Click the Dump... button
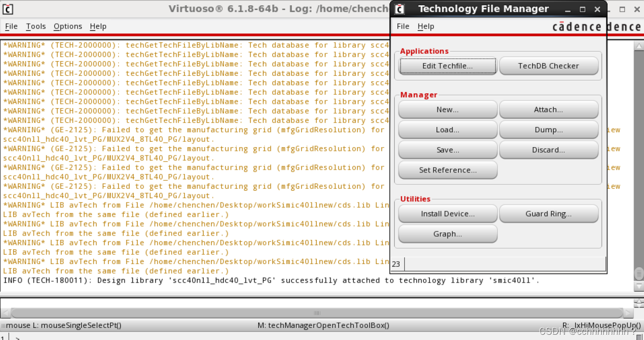 pos(548,130)
